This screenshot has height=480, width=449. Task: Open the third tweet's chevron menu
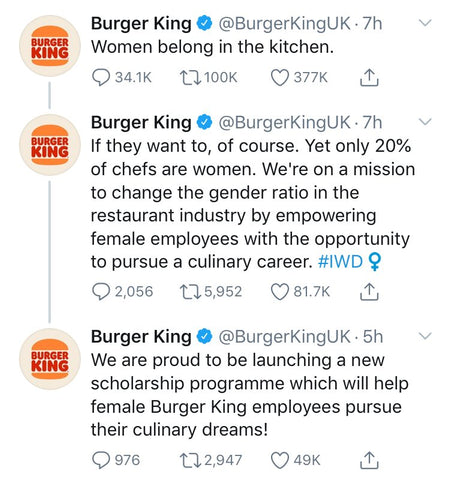[x=425, y=336]
